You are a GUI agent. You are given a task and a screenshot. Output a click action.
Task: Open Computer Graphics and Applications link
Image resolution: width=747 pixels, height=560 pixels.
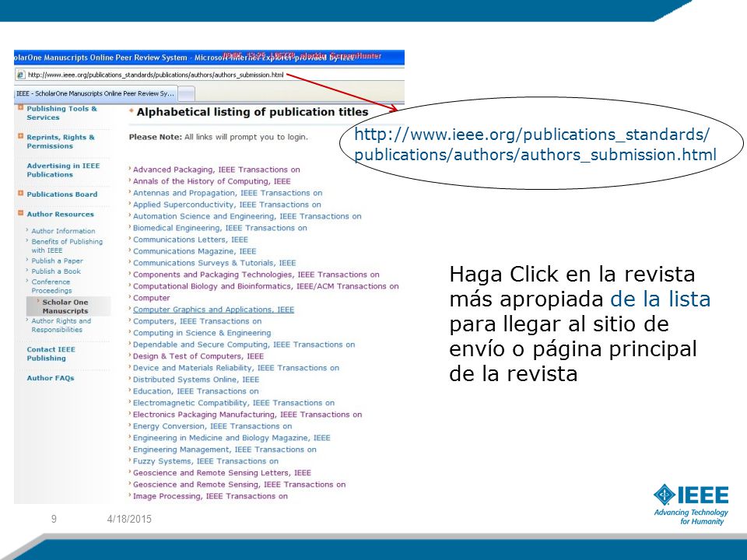pyautogui.click(x=213, y=310)
